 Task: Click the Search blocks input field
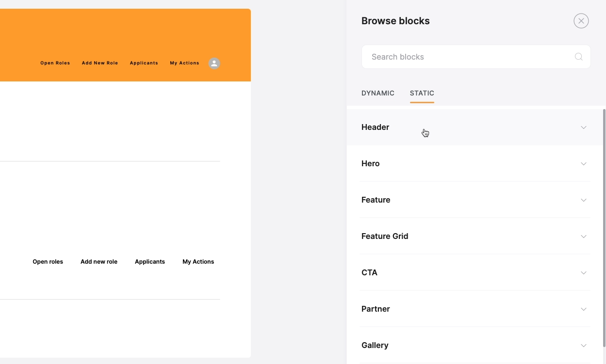475,57
